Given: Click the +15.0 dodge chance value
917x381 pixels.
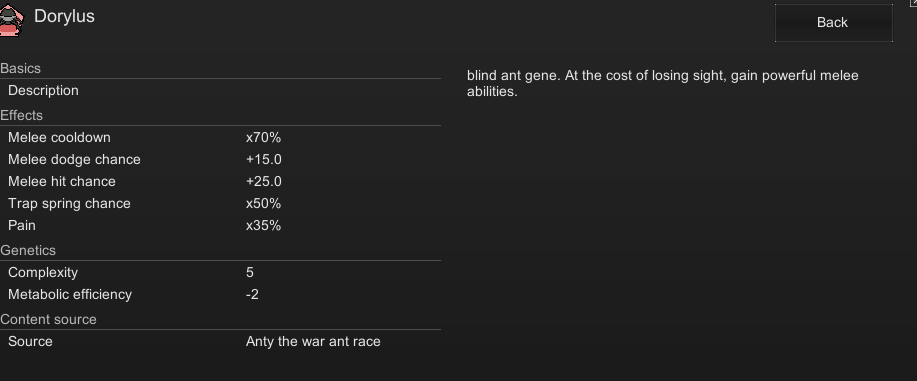Looking at the screenshot, I should pyautogui.click(x=264, y=159).
